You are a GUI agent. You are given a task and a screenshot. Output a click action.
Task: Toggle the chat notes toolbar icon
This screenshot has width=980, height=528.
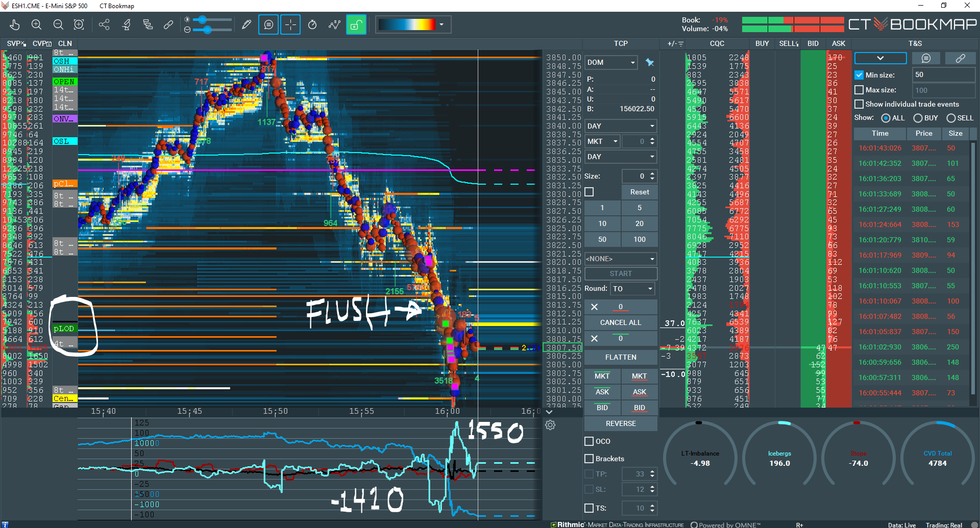click(x=268, y=24)
